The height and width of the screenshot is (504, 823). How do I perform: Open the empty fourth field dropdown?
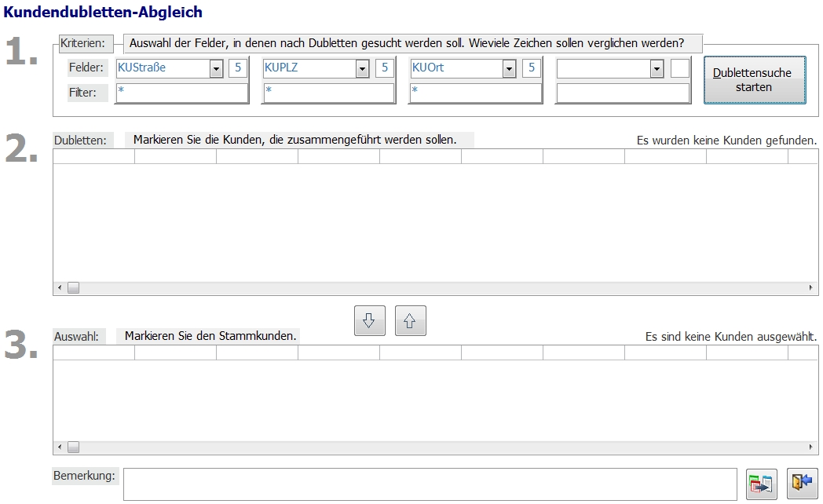click(657, 69)
